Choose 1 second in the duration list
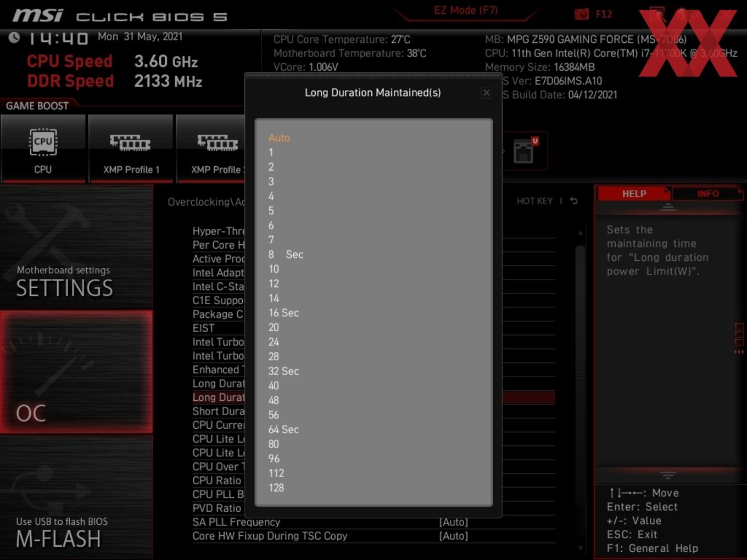Image resolution: width=747 pixels, height=560 pixels. tap(271, 153)
